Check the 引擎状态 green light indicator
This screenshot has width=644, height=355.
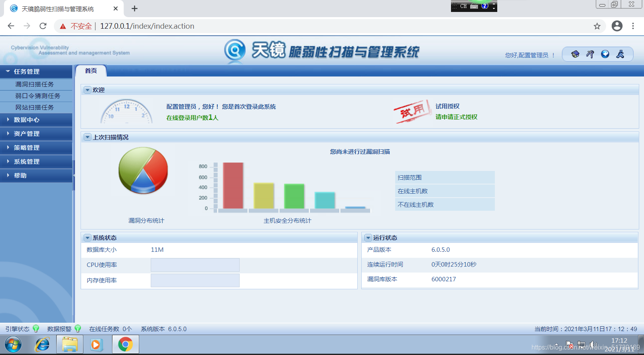coord(36,329)
